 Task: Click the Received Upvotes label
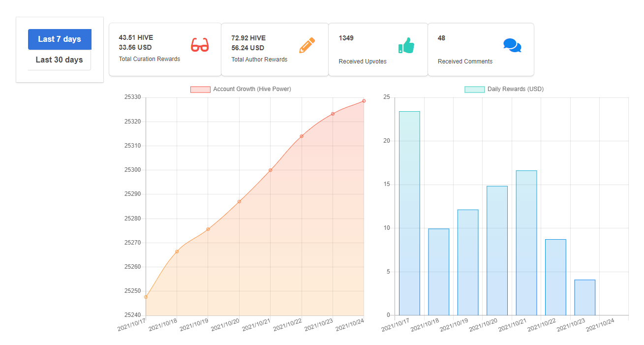tap(363, 62)
